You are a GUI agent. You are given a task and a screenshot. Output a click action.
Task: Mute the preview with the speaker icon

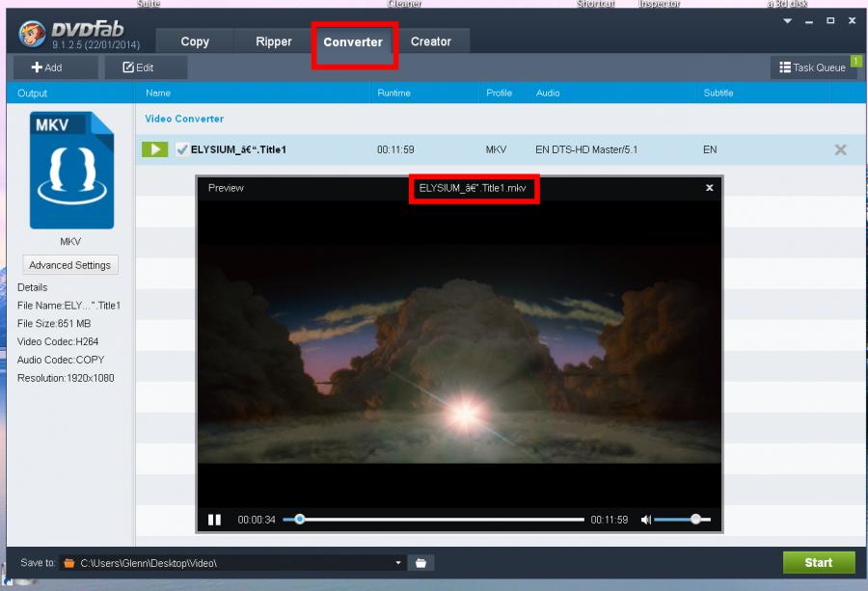[x=645, y=520]
